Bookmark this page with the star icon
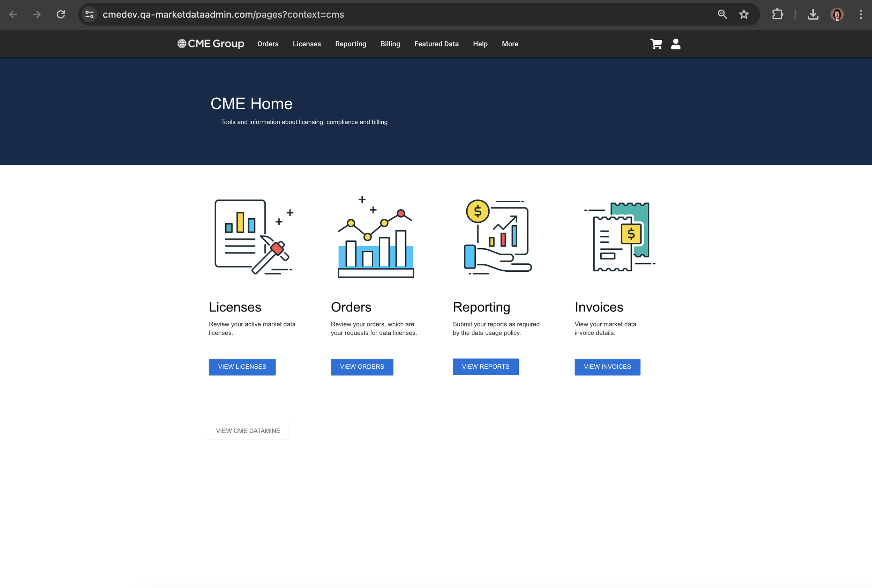 pos(743,14)
